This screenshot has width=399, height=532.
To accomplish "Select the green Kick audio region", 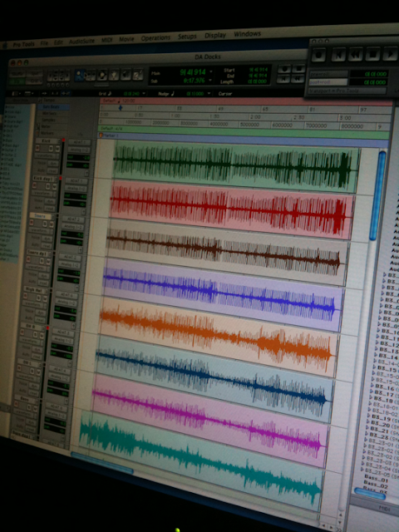I will 235,166.
